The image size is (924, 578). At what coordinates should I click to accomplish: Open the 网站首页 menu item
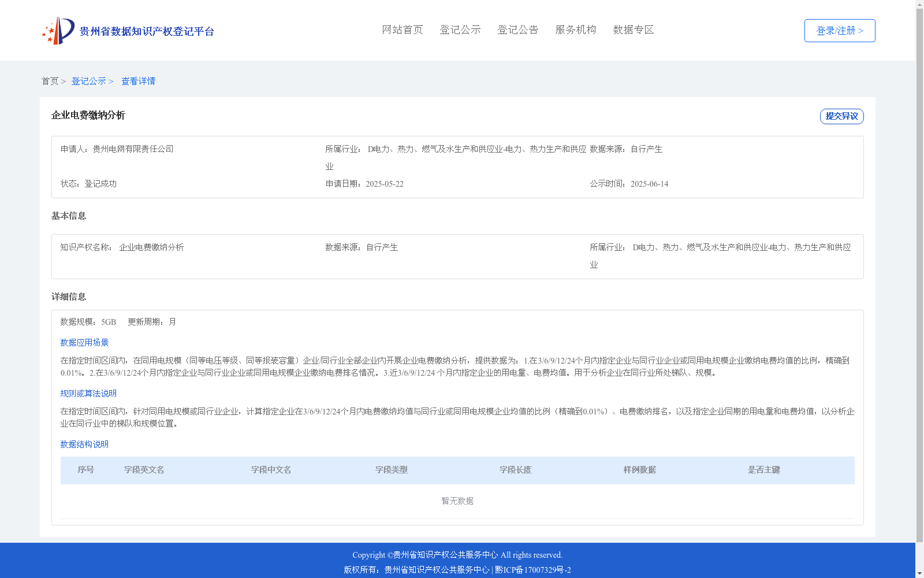click(x=403, y=29)
